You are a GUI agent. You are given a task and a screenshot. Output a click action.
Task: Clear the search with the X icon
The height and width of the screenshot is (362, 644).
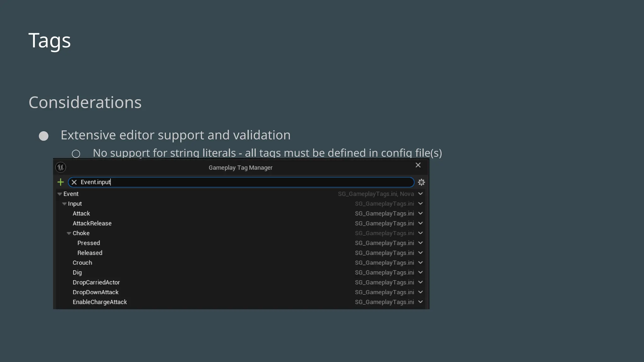pyautogui.click(x=74, y=182)
